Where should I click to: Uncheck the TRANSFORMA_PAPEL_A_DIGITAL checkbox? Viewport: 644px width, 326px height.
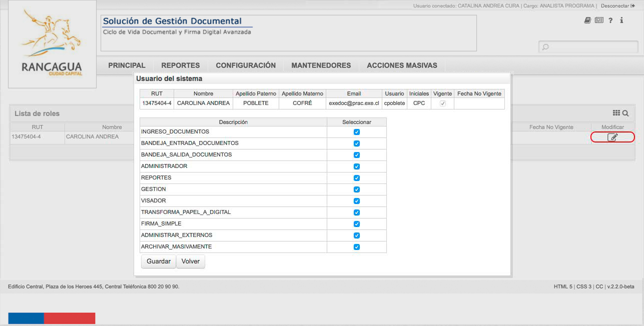click(x=357, y=212)
